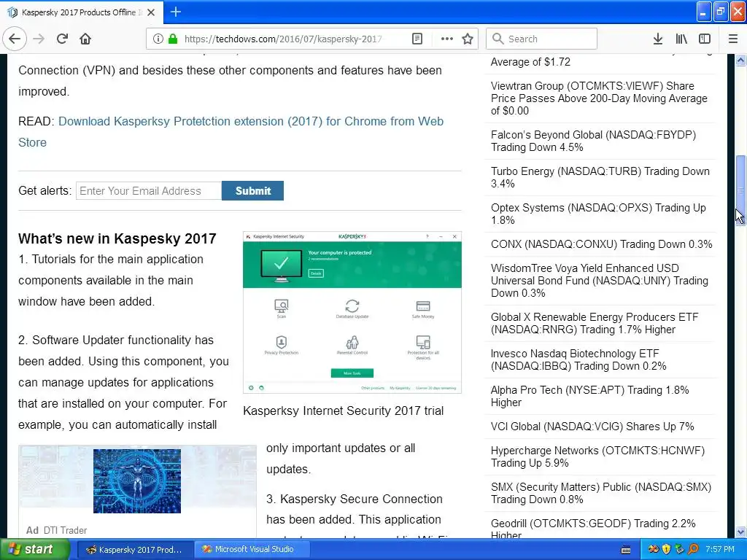This screenshot has height=560, width=747.
Task: Open Alpha Pro Tech Trading Higher article
Action: click(589, 396)
